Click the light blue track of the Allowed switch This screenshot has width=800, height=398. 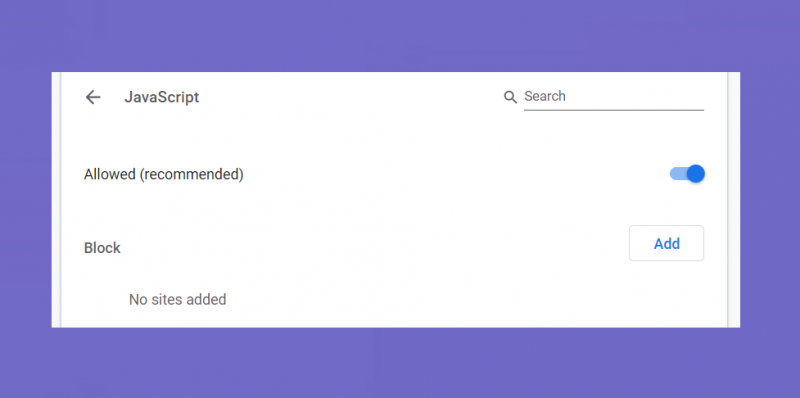click(677, 174)
